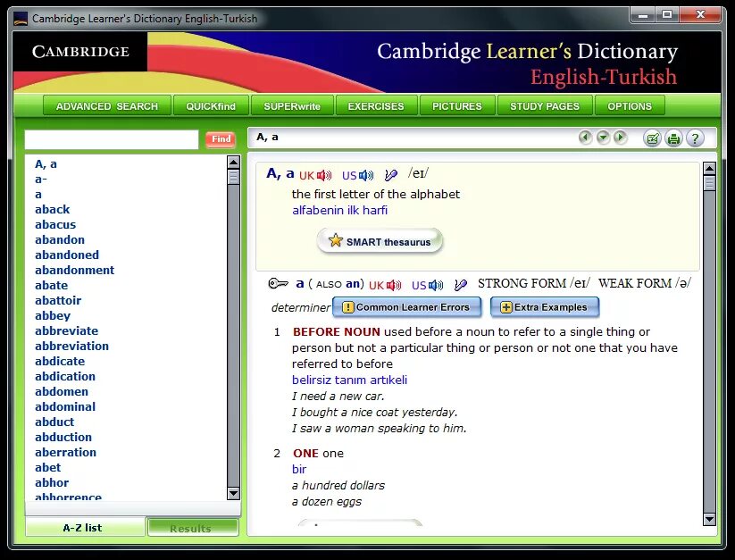735x560 pixels.
Task: Select 'abdominal' in the word list
Action: [x=65, y=406]
